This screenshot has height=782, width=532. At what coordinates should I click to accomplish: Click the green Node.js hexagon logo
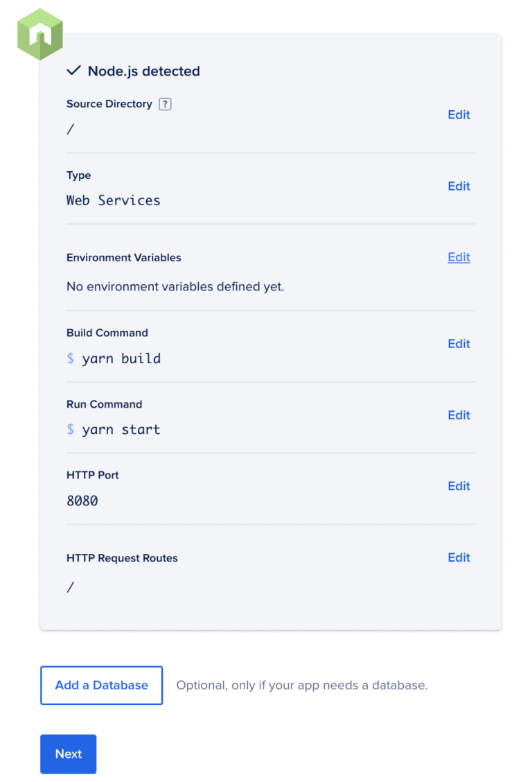40,34
